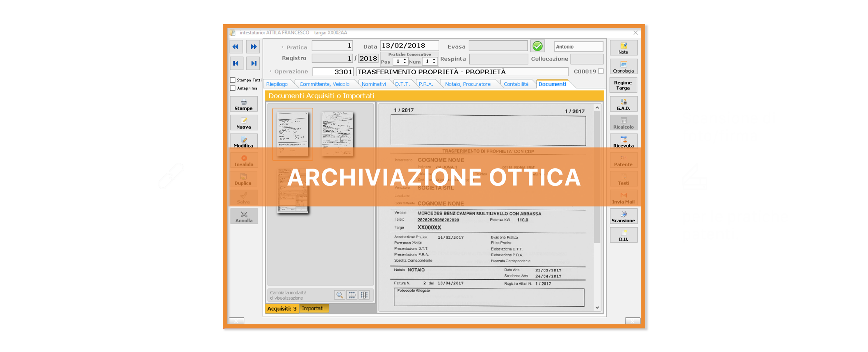The height and width of the screenshot is (352, 868).
Task: Click the Evasa date field
Action: pos(498,46)
